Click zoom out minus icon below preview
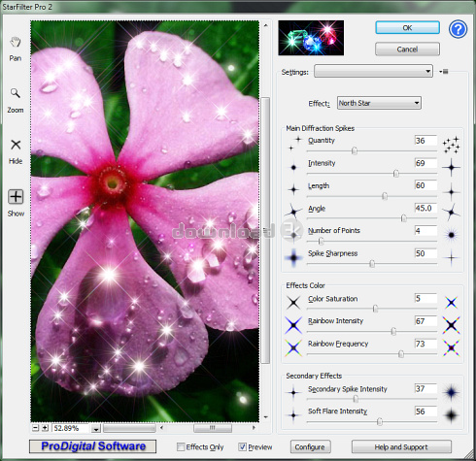 (x=36, y=428)
